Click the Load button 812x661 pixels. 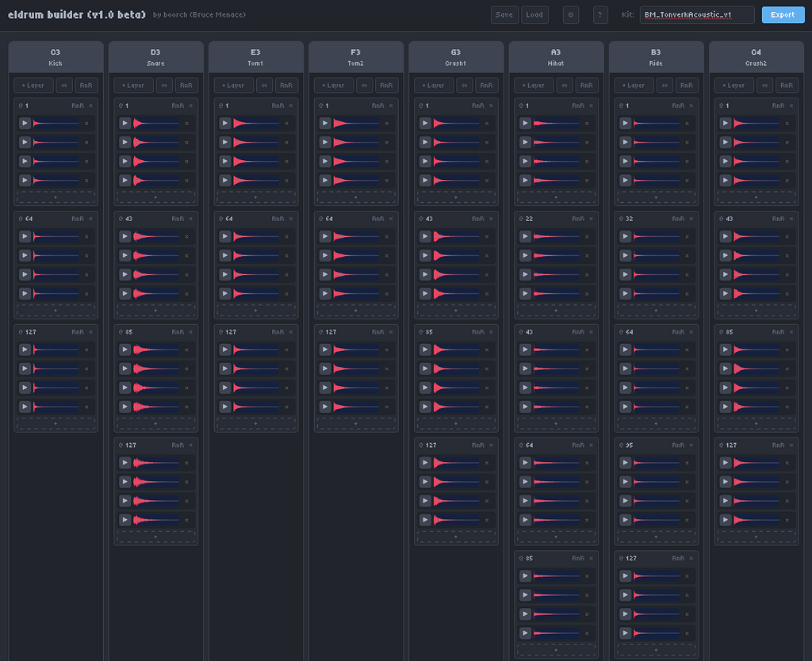click(534, 15)
